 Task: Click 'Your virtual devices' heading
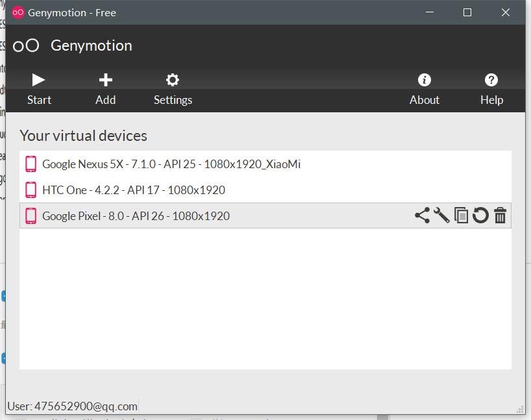83,136
